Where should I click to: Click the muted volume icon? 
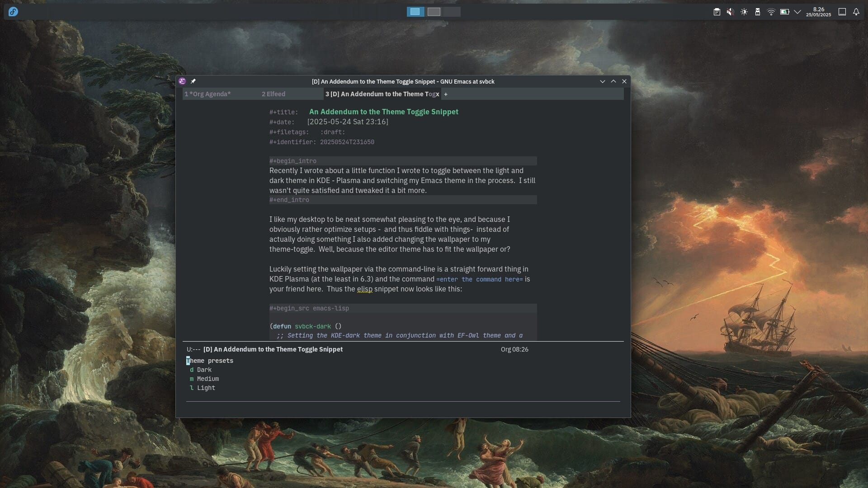point(730,12)
